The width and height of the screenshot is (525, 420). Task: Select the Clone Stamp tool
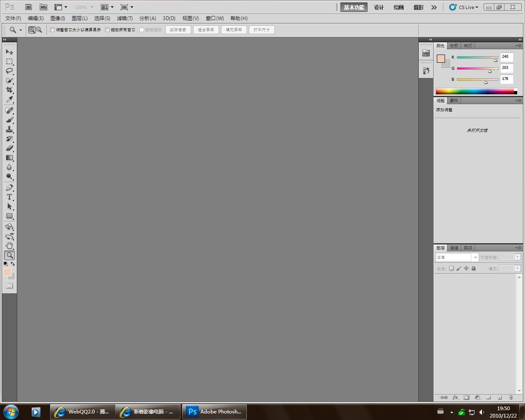[x=9, y=129]
